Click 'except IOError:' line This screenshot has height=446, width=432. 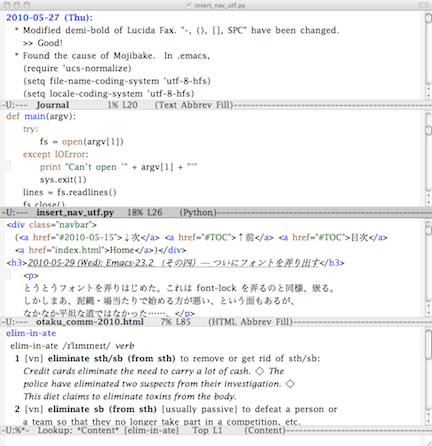click(56, 154)
